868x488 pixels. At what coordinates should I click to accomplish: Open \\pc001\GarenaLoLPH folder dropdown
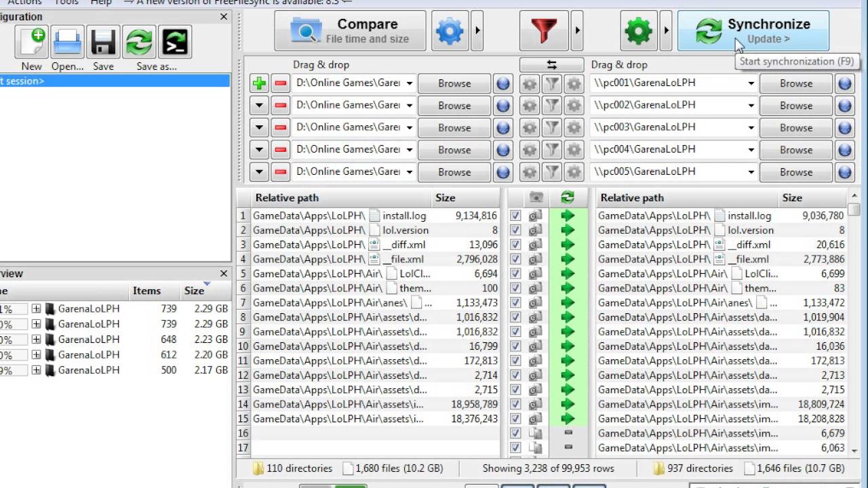[x=751, y=83]
